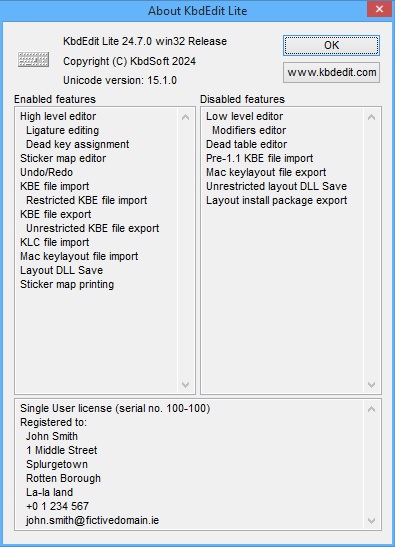Viewport: 395px width, 547px height.
Task: Select 'High level editor' in Enabled features
Action: [58, 116]
